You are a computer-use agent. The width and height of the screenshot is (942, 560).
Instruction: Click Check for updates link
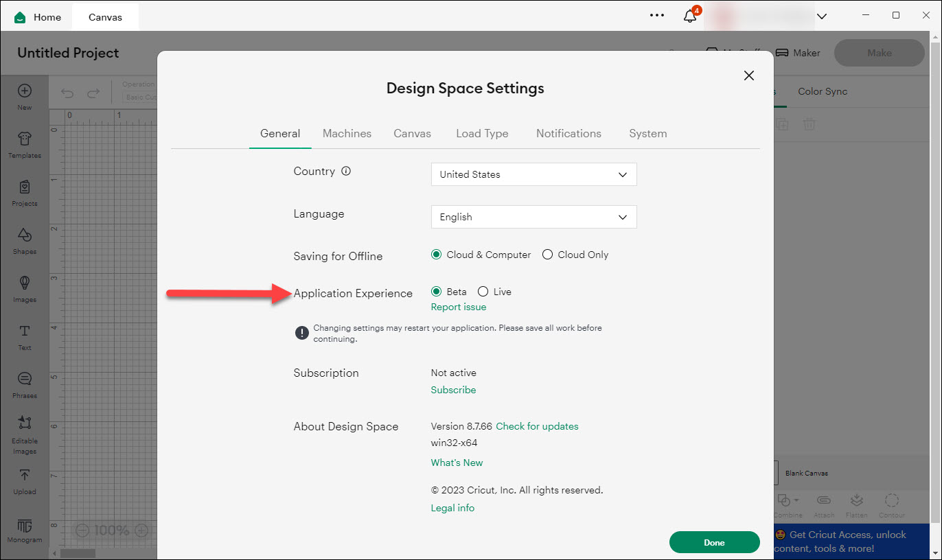tap(538, 426)
